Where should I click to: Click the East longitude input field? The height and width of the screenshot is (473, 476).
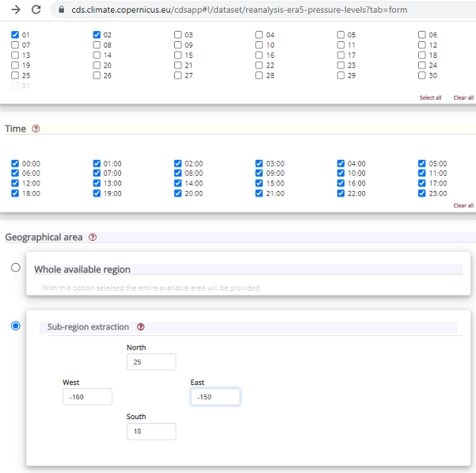click(x=215, y=397)
